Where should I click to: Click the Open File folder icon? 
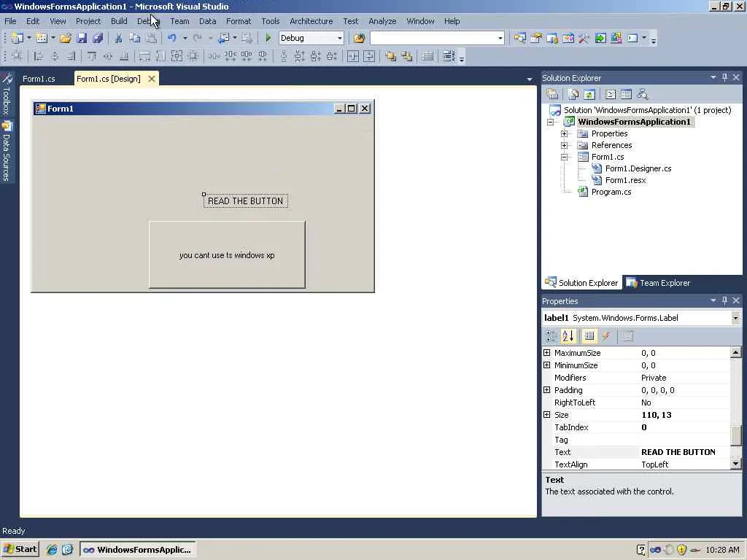click(x=65, y=38)
